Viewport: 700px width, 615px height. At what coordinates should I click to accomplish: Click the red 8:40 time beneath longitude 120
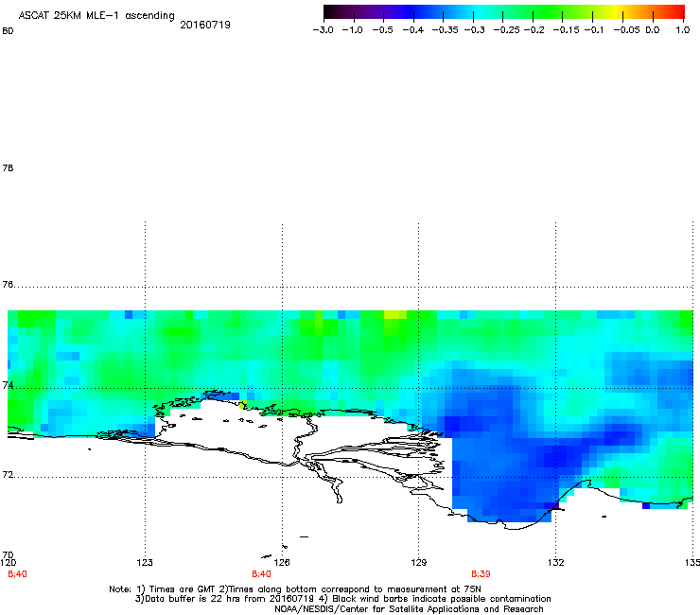pos(17,574)
